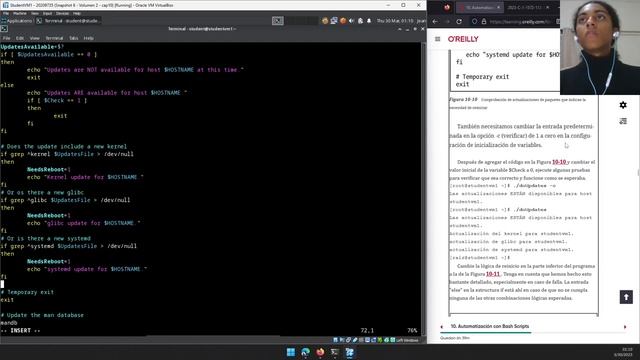This screenshot has height=360, width=640.
Task: Click the O'REILLY logo
Action: click(463, 39)
